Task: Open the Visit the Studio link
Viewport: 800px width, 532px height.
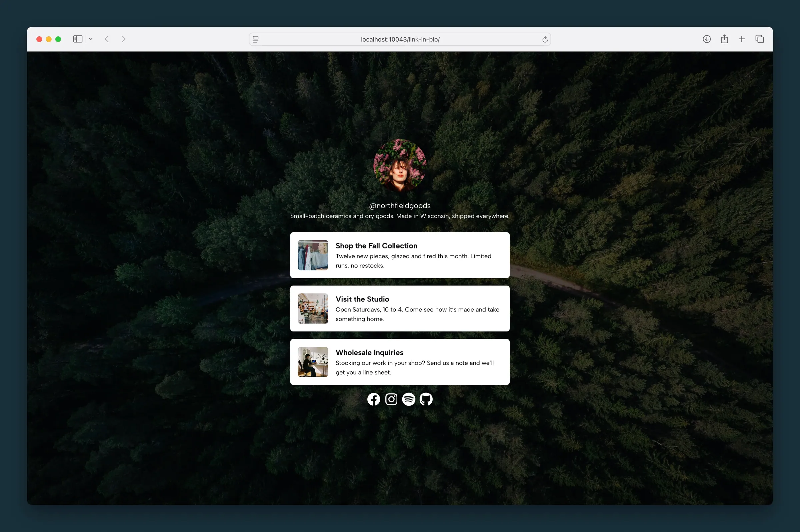Action: click(400, 308)
